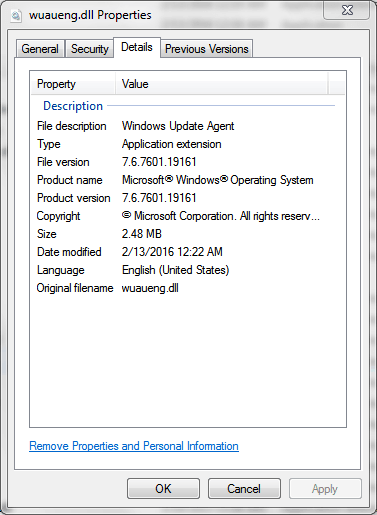The image size is (377, 515).
Task: Select the 2.48 MB size value
Action: 142,234
